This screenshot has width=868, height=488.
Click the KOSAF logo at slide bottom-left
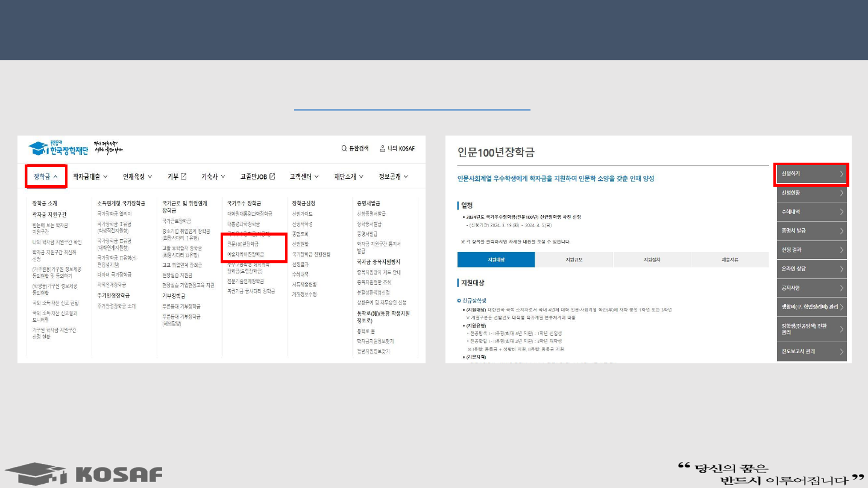pos(84,474)
